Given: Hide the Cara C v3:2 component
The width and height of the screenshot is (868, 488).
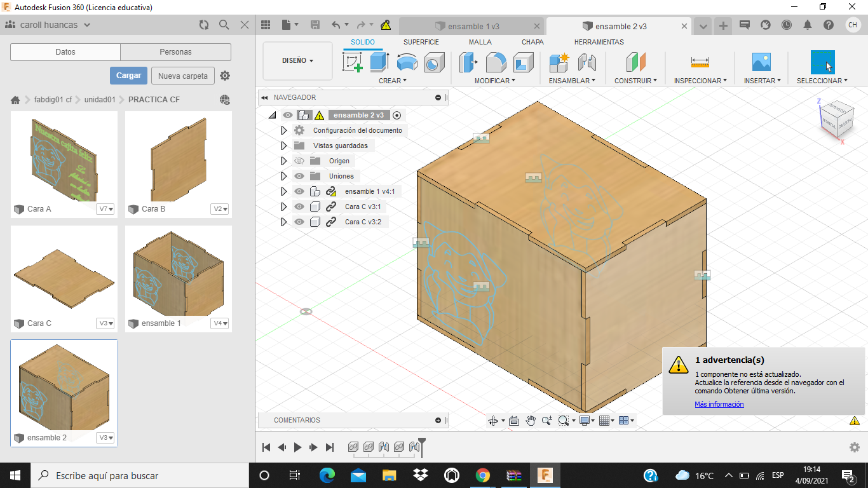Looking at the screenshot, I should 299,222.
